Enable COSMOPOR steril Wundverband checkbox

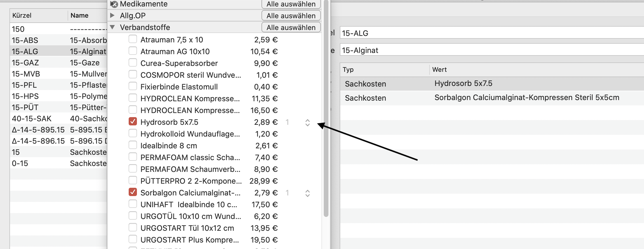[133, 74]
